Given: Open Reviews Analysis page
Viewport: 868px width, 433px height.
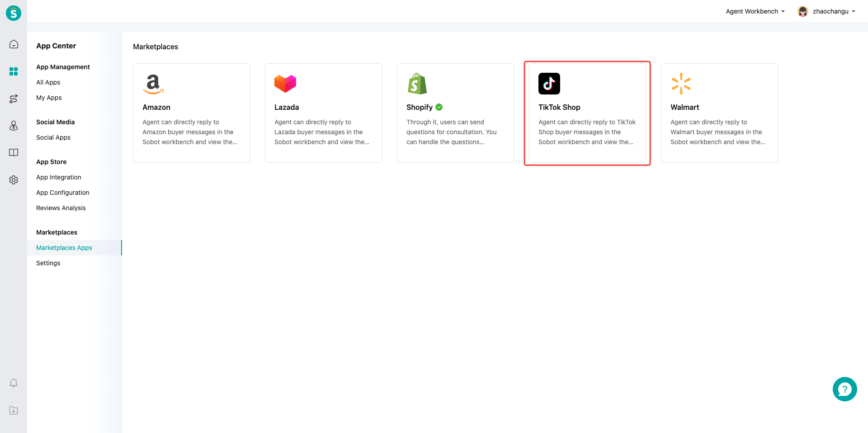Looking at the screenshot, I should pos(61,208).
